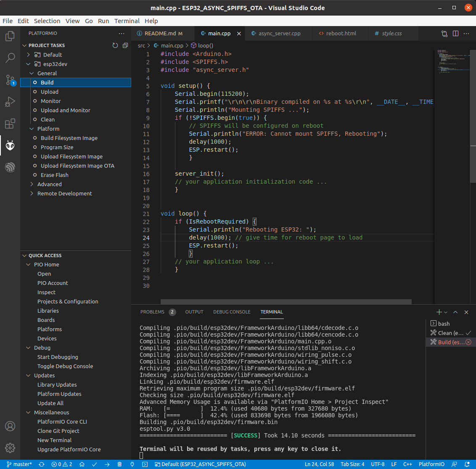
Task: Run the Build Filesystem Image task
Action: (76, 138)
